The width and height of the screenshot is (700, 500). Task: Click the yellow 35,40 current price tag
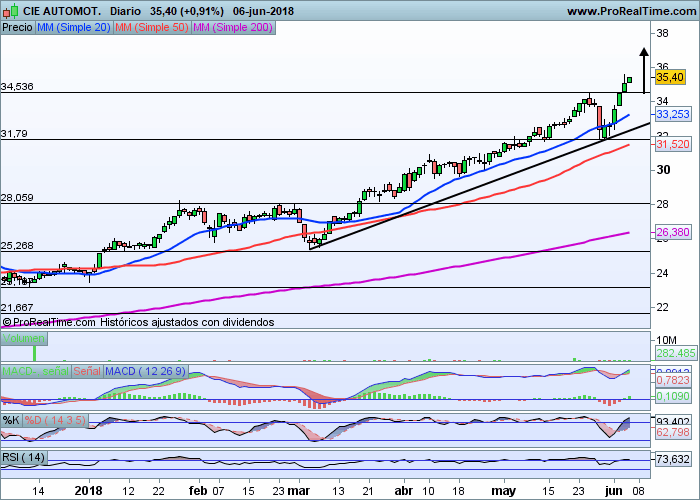tap(670, 77)
